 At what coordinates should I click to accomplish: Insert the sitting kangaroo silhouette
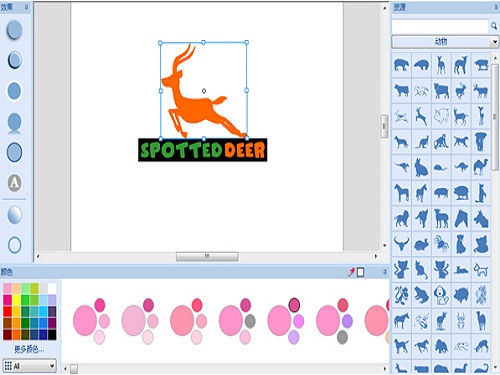click(x=421, y=142)
